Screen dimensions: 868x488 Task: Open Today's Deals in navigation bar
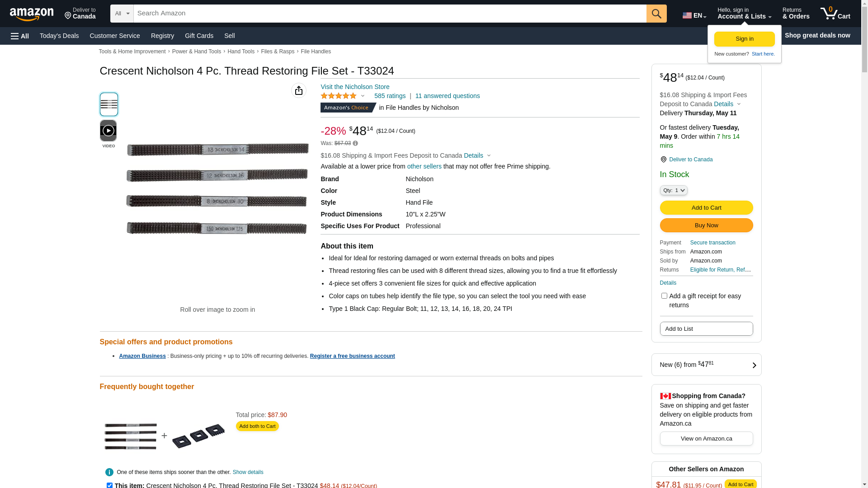coord(59,36)
